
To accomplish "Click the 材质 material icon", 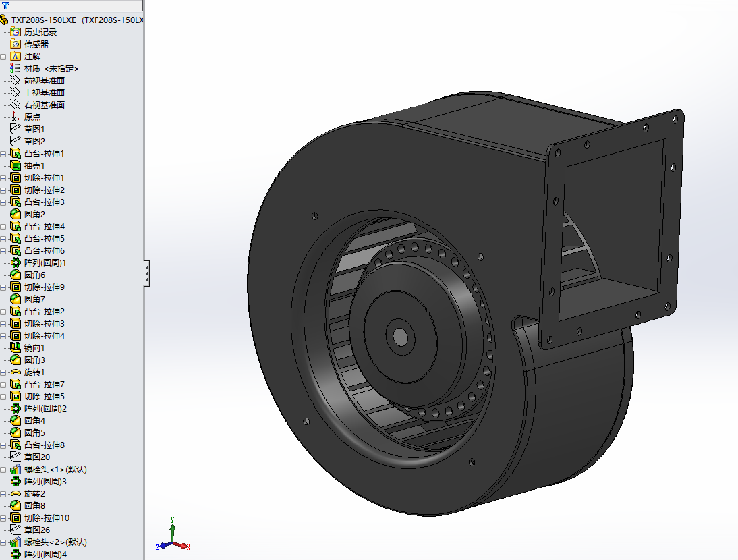I will pos(16,69).
